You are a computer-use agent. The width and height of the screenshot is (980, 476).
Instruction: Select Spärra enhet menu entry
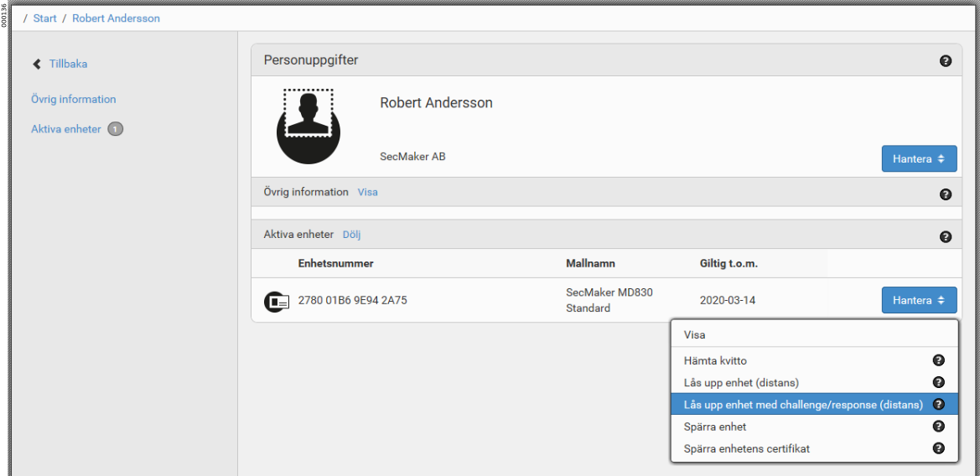pos(714,427)
